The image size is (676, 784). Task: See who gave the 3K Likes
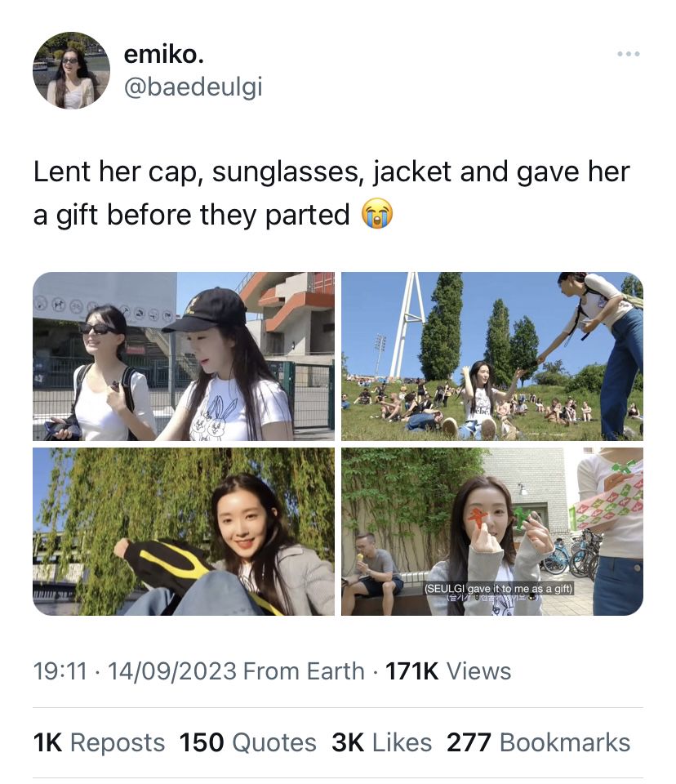[x=381, y=742]
